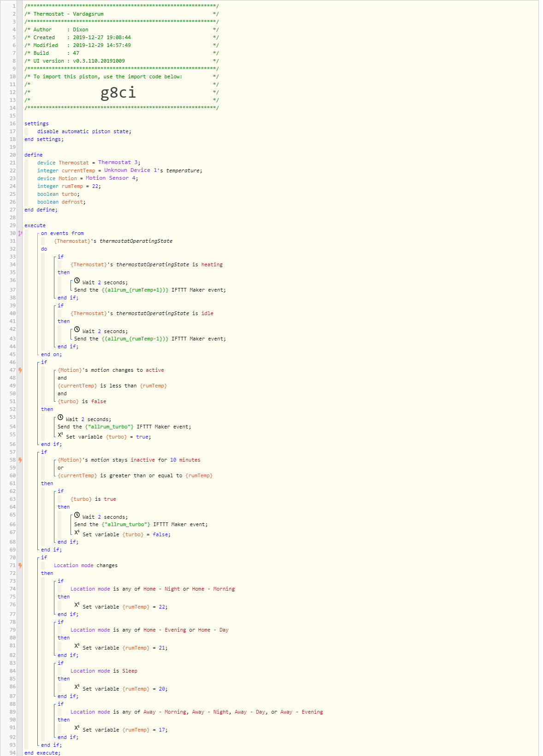Screen dimensions: 543x756
Task: Click the author name Dixon
Action: [x=81, y=29]
